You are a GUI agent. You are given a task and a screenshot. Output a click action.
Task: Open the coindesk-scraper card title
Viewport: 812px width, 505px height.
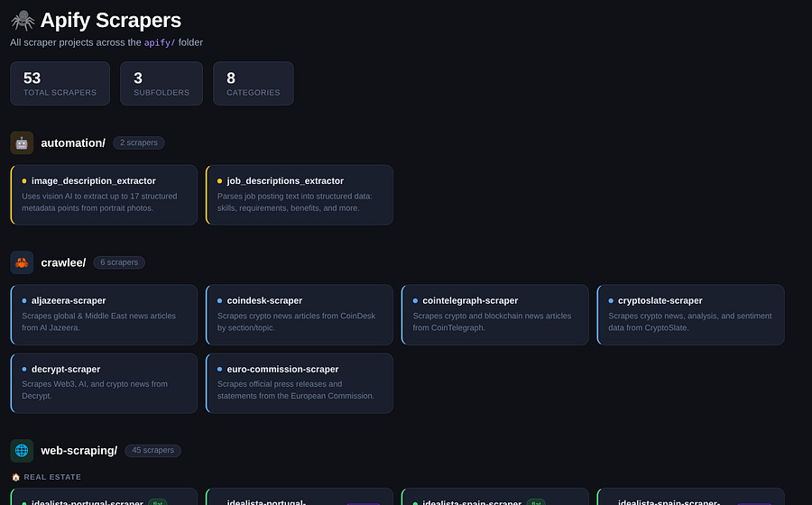pos(264,300)
